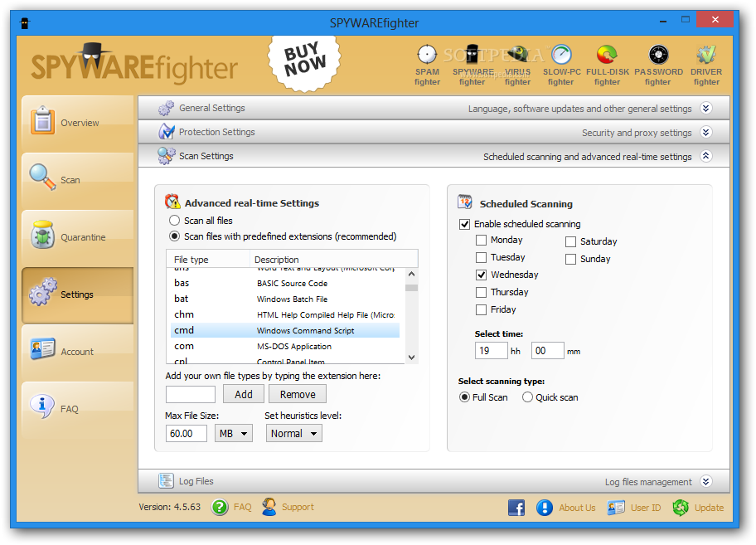Check the Sunday checkbox
The width and height of the screenshot is (756, 545).
570,259
